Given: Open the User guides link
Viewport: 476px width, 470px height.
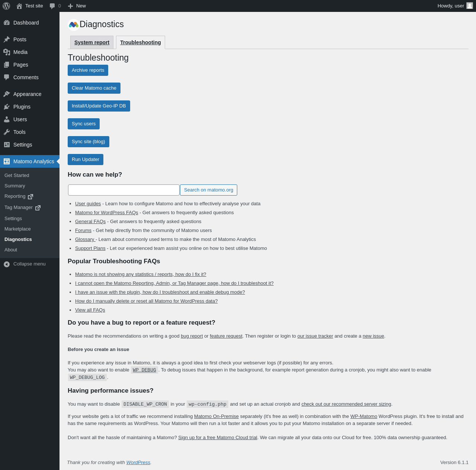Looking at the screenshot, I should (88, 204).
